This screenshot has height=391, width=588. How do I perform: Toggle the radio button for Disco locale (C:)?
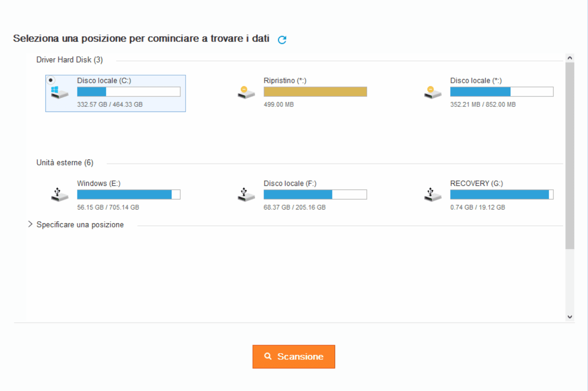[51, 80]
